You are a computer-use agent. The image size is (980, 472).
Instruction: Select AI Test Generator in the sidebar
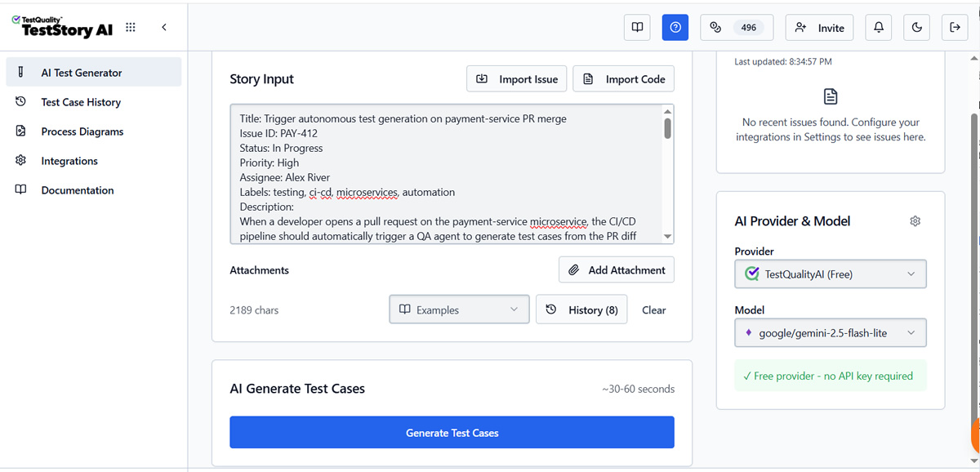pos(81,72)
